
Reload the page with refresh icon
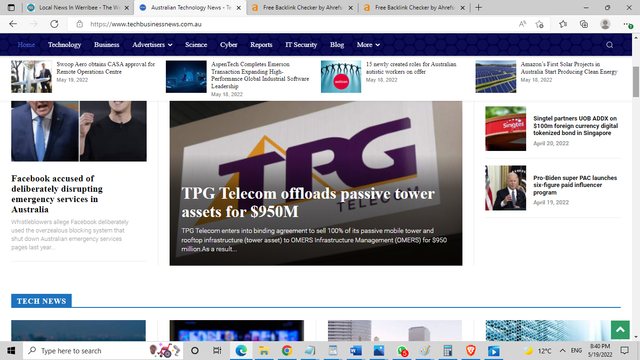(x=54, y=24)
